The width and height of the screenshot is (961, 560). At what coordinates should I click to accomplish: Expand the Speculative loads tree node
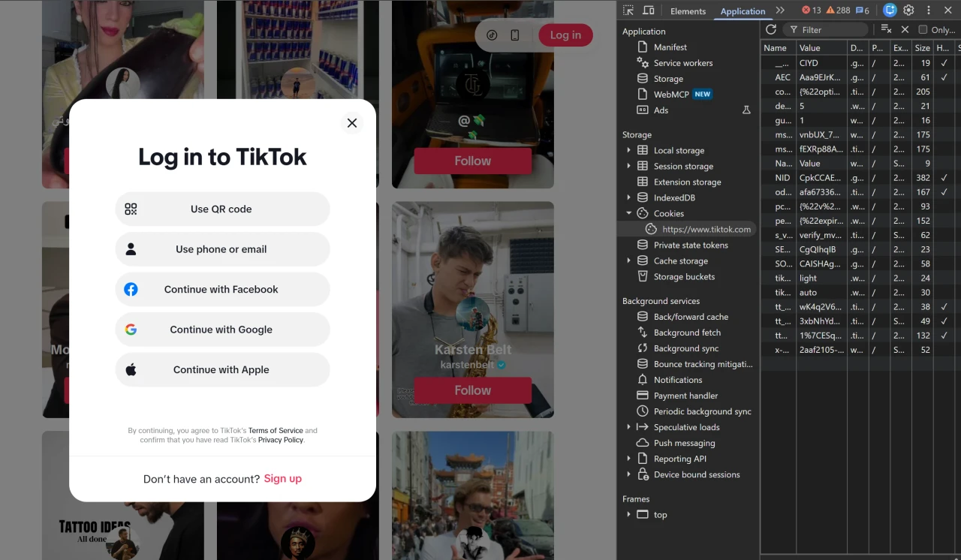click(x=628, y=427)
